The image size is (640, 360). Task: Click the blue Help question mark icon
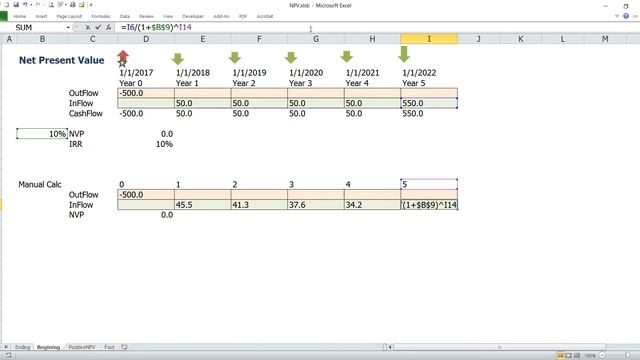click(626, 16)
